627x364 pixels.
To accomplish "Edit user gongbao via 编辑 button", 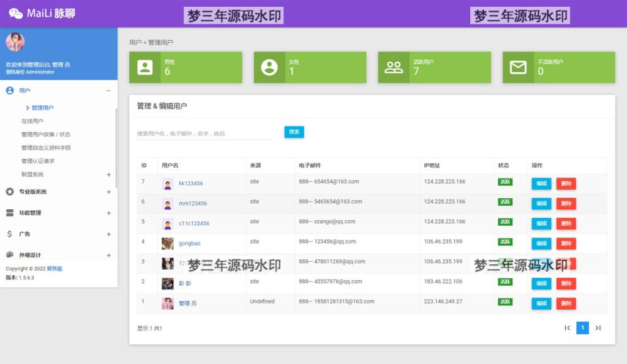I will click(x=541, y=243).
